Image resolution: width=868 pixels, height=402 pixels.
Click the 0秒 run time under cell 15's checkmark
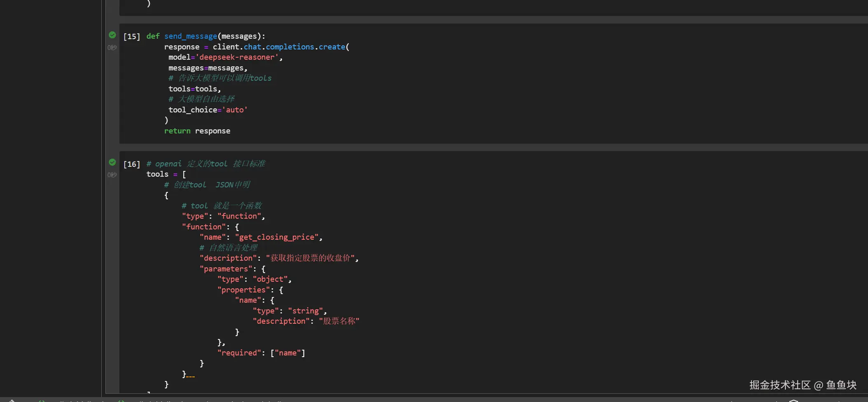112,48
